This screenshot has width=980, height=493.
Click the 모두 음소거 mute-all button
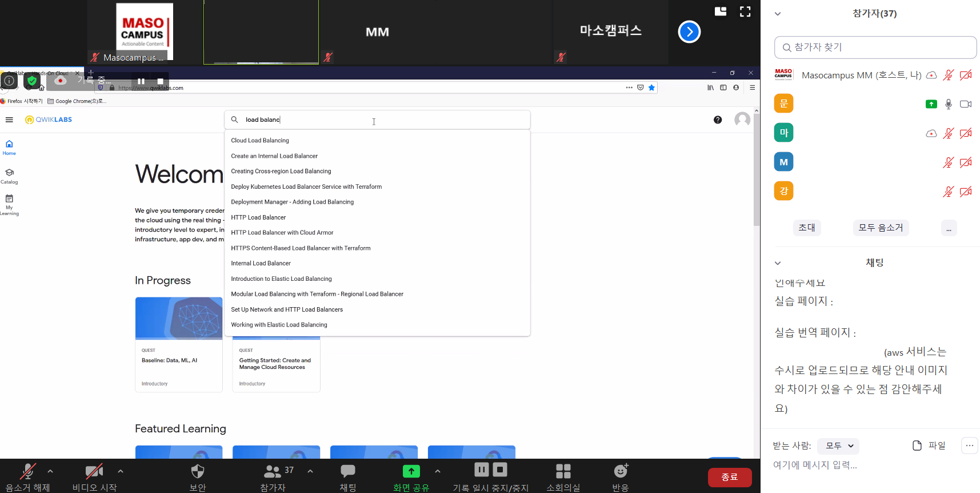tap(881, 228)
